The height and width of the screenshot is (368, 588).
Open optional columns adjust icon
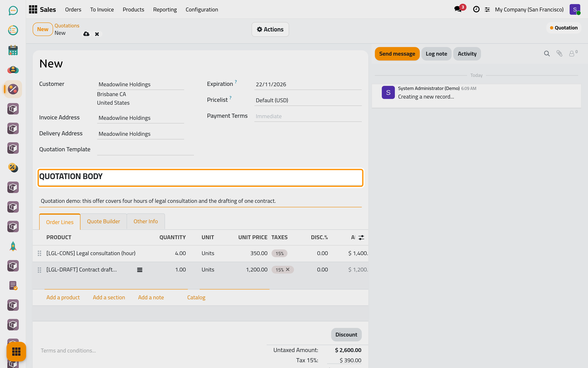click(x=361, y=237)
